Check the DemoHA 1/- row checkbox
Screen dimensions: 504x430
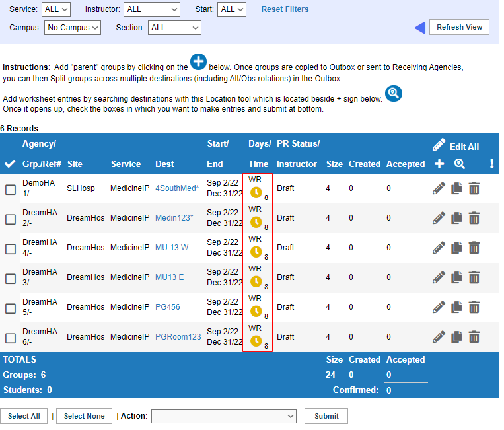pyautogui.click(x=11, y=190)
